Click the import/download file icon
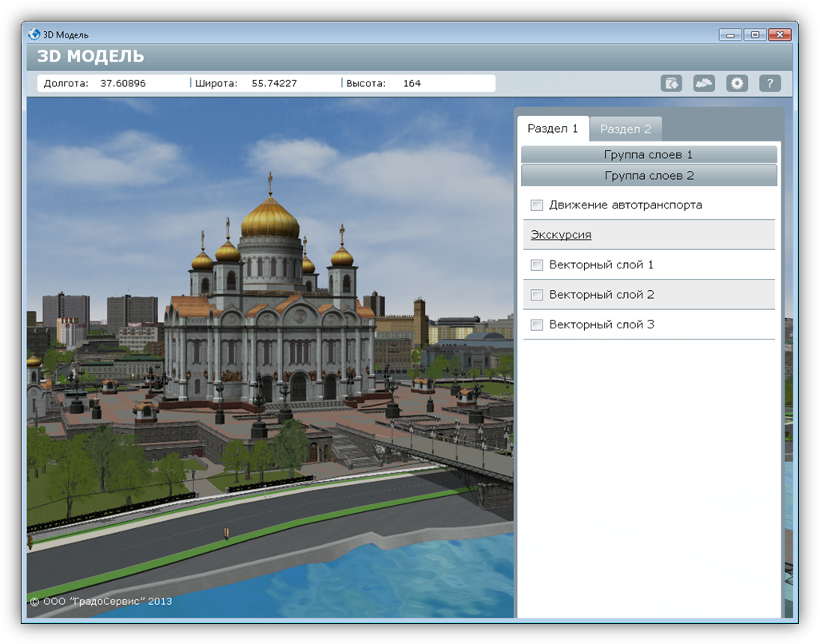 [x=671, y=83]
